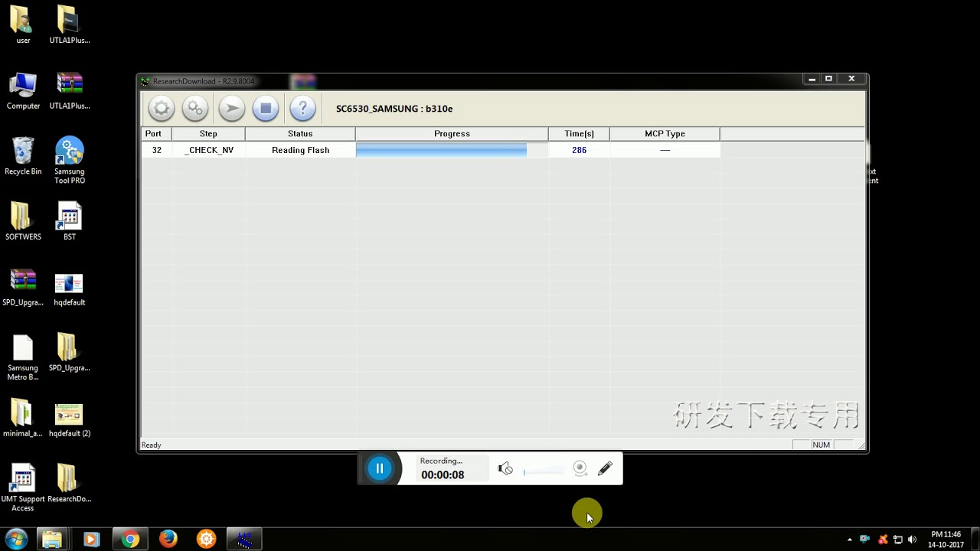Select the SOFTWERS folder icon
Viewport: 980px width, 551px height.
[x=23, y=221]
